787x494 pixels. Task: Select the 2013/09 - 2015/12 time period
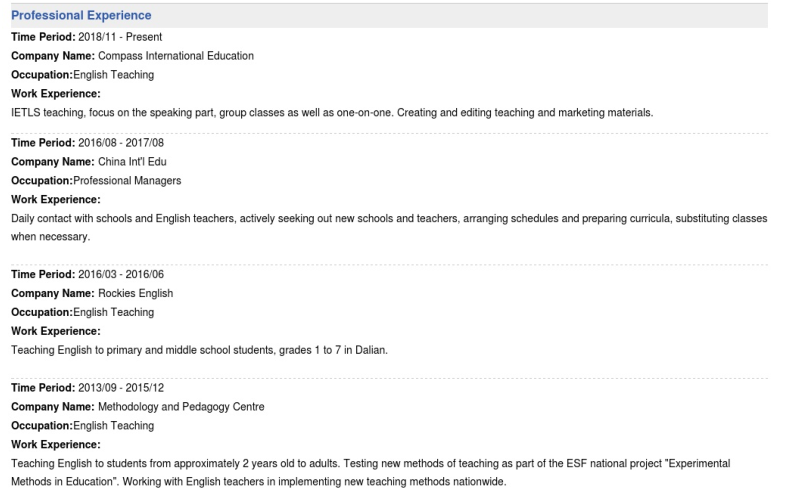(121, 388)
